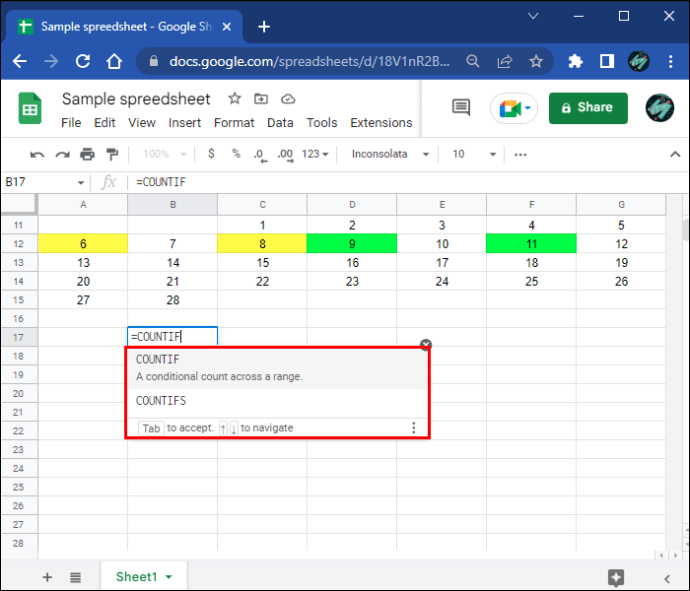Select the green cell containing 11
Screen dimensions: 690x591
pos(531,244)
